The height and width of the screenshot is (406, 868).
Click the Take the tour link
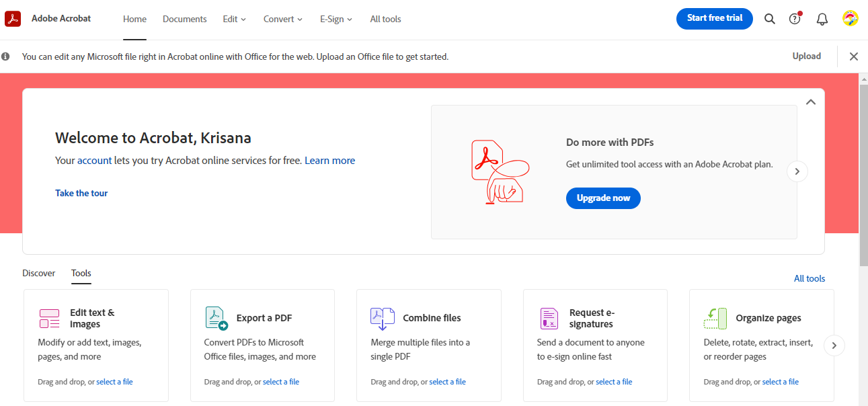click(x=81, y=193)
